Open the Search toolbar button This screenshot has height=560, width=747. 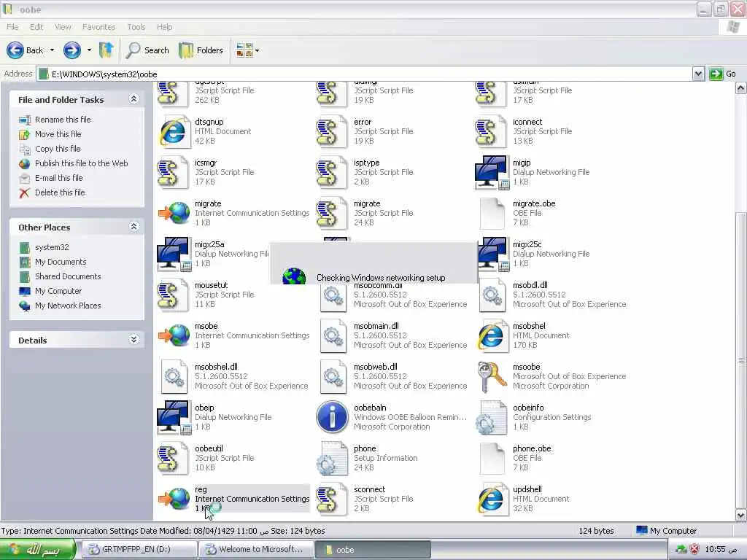(147, 50)
